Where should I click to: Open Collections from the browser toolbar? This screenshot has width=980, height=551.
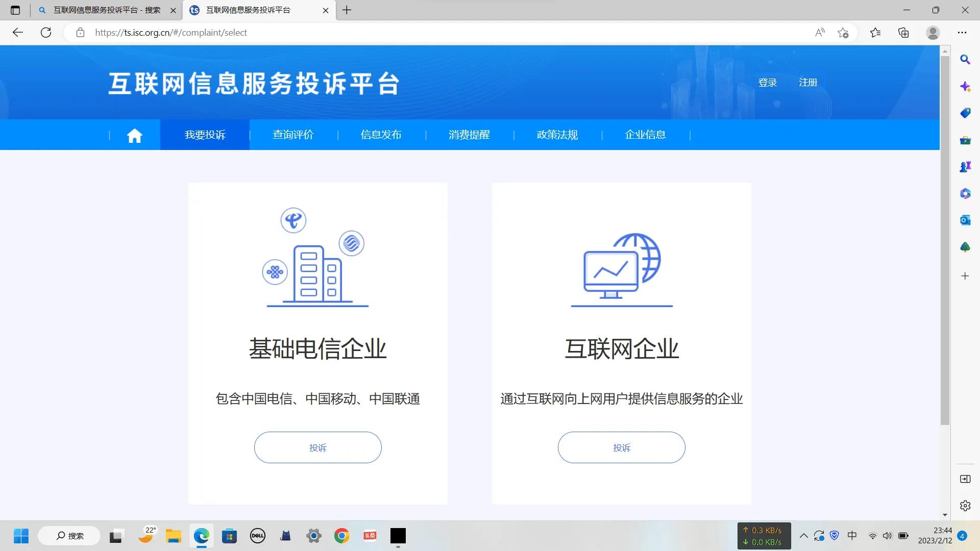903,32
